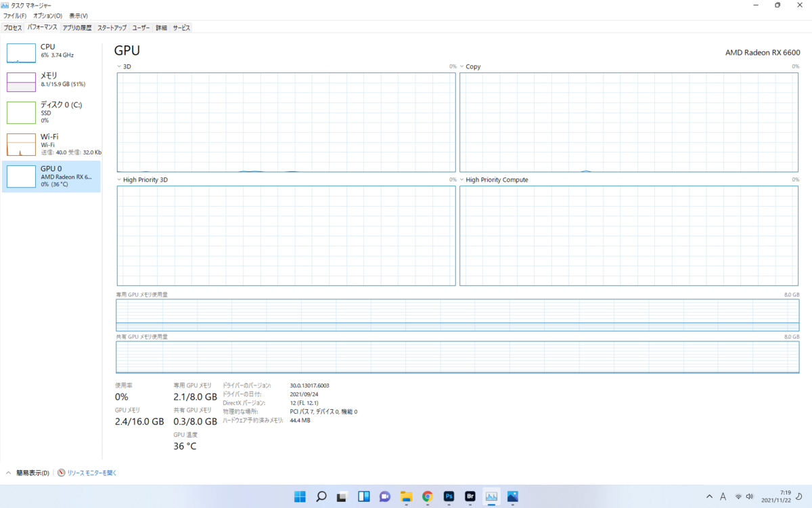Open the Windows Start menu
This screenshot has width=812, height=508.
coord(300,496)
